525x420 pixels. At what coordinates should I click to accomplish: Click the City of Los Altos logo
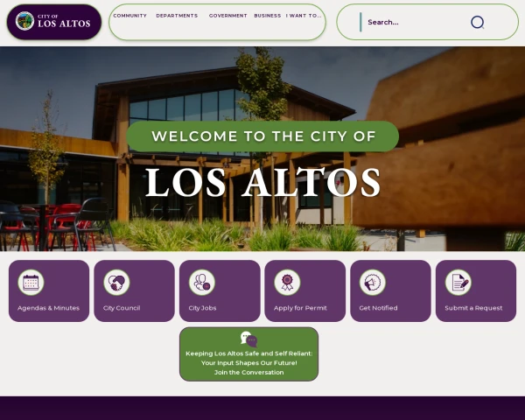(x=54, y=21)
